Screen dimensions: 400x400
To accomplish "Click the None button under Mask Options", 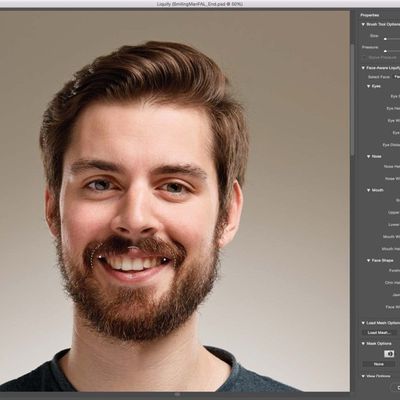I will pyautogui.click(x=379, y=364).
